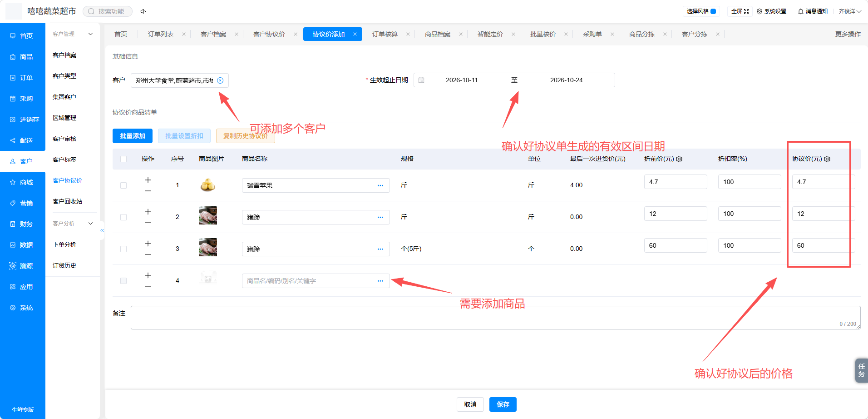Open 系统设置 gear in the top bar
868x419 pixels.
(771, 11)
